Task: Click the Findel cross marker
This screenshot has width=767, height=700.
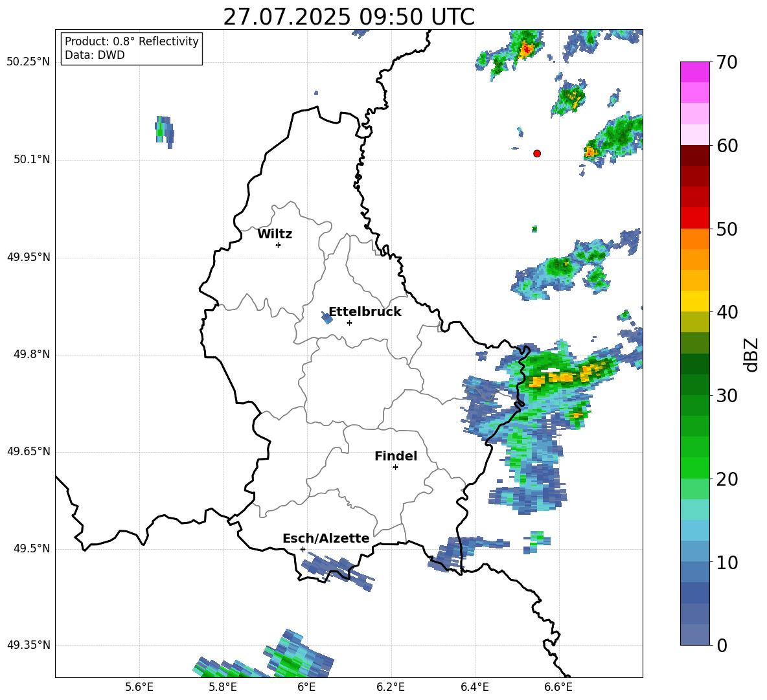Action: [x=395, y=468]
